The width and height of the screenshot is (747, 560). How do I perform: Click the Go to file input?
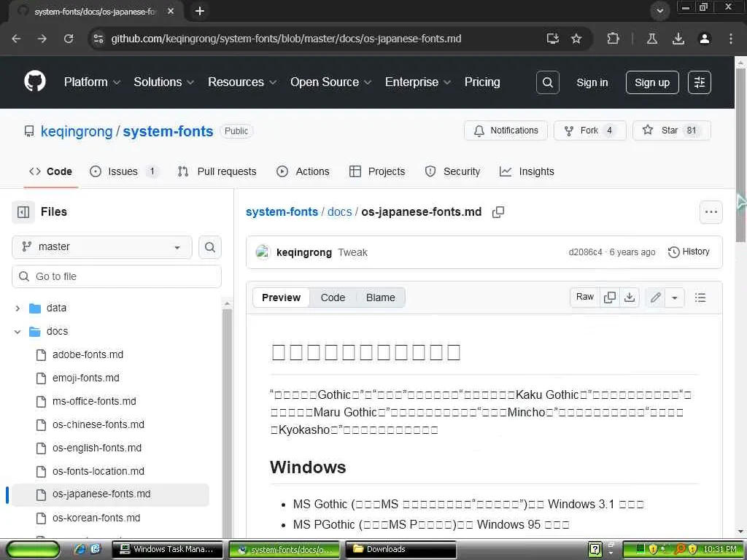tap(117, 276)
